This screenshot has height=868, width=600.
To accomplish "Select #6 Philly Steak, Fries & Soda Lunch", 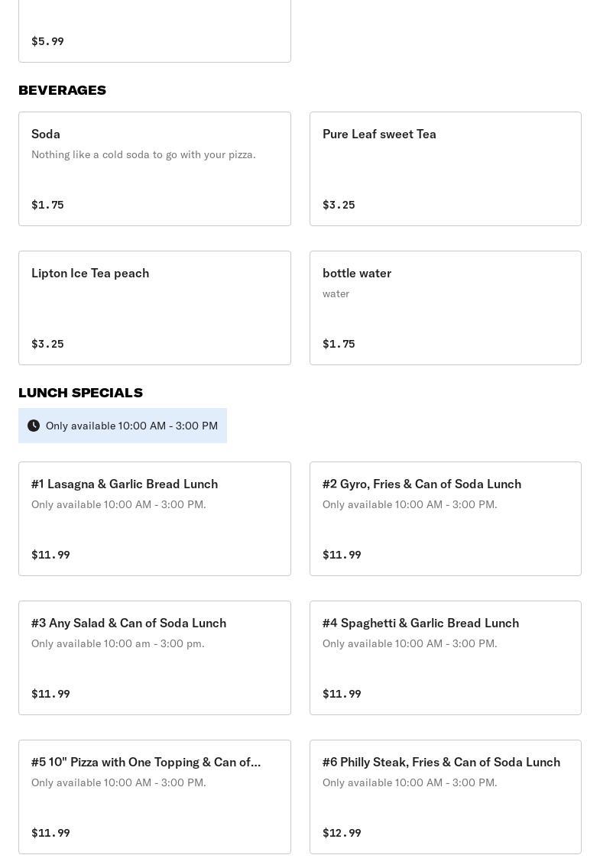I will pyautogui.click(x=445, y=797).
